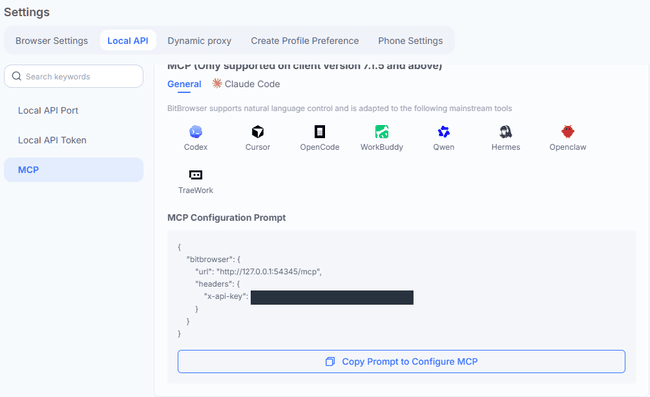The height and width of the screenshot is (397, 650).
Task: Switch to the Claude Code sub-tab
Action: [246, 84]
